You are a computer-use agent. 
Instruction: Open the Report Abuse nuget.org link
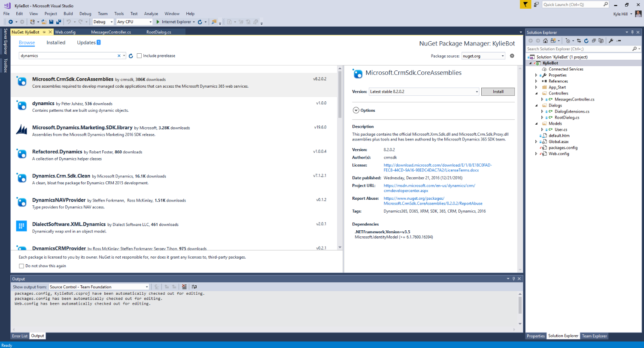pos(433,201)
